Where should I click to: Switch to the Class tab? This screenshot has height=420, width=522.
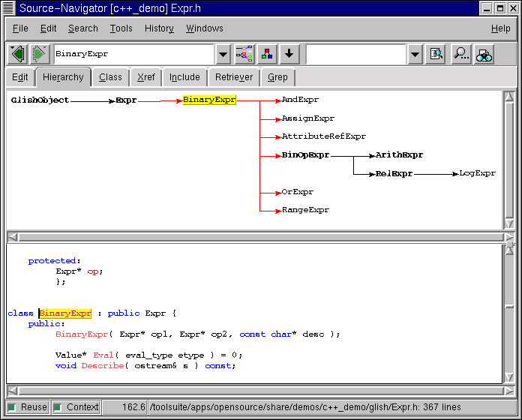(110, 77)
